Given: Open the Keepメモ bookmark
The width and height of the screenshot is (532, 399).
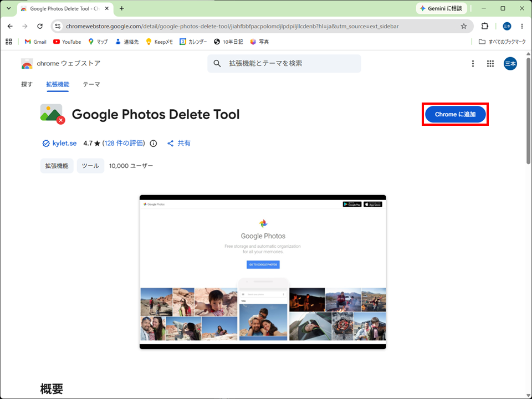Looking at the screenshot, I should (159, 42).
